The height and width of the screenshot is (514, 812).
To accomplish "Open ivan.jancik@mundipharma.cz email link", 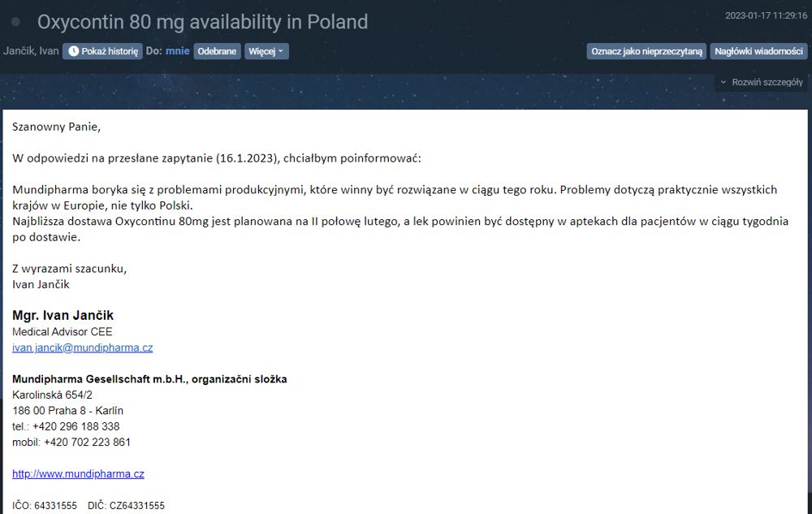I will click(x=82, y=348).
